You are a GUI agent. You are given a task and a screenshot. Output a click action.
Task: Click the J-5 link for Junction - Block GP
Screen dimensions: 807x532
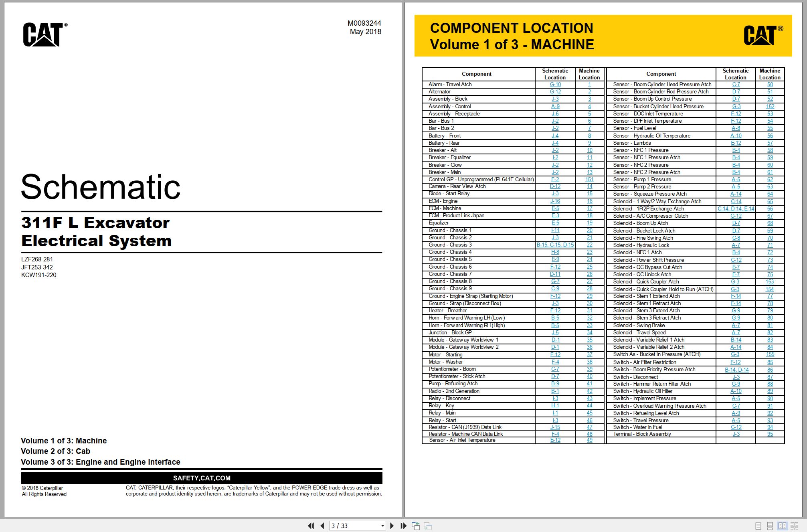pyautogui.click(x=555, y=333)
